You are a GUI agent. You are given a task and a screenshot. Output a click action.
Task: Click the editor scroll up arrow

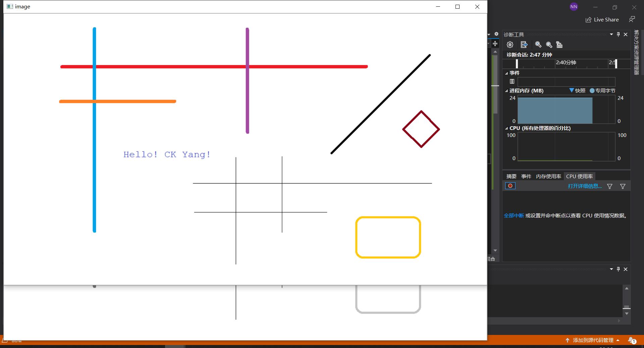495,52
